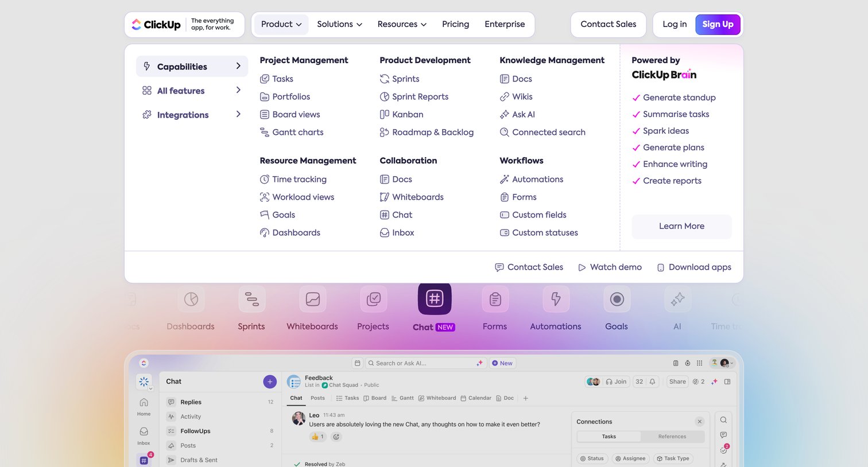This screenshot has height=467, width=868.
Task: Click the thumbs up reaction on Leo's message
Action: point(317,437)
